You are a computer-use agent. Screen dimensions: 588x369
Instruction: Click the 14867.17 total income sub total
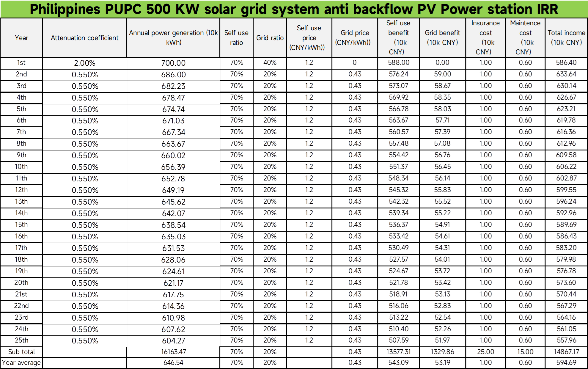566,352
